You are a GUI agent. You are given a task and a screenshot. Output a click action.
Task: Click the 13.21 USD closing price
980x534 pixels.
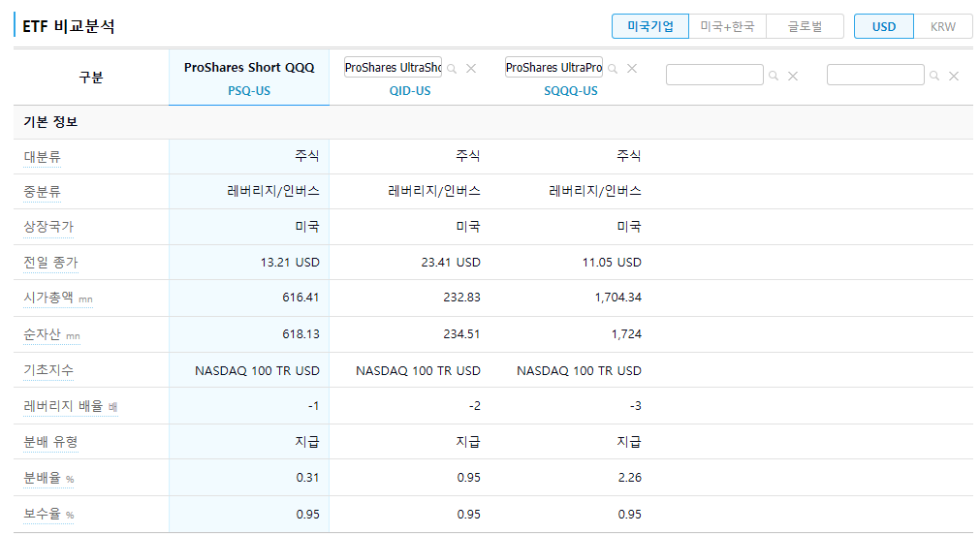click(x=290, y=263)
